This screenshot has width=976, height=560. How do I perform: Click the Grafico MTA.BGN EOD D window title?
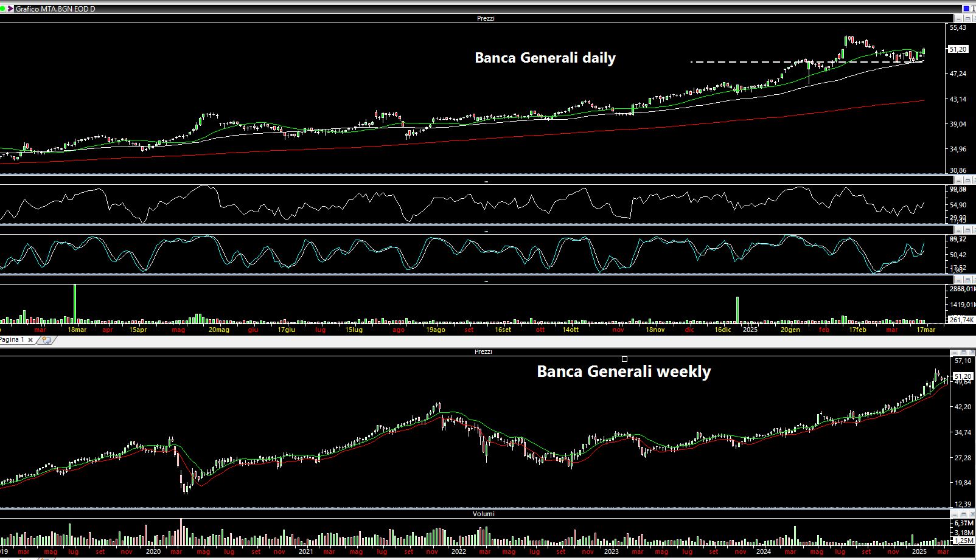click(55, 9)
